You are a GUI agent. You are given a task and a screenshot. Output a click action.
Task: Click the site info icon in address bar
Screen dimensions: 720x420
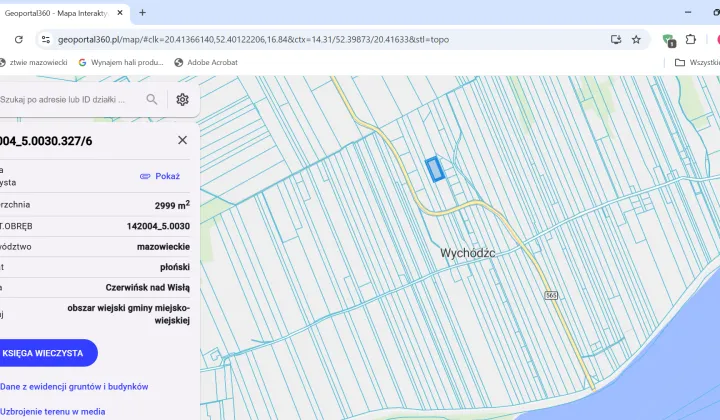(46, 40)
